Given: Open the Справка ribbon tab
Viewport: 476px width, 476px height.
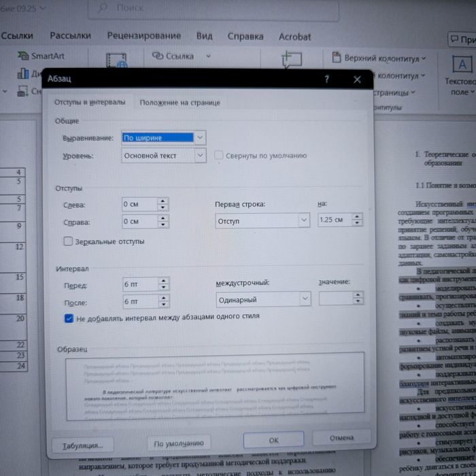Looking at the screenshot, I should [245, 37].
